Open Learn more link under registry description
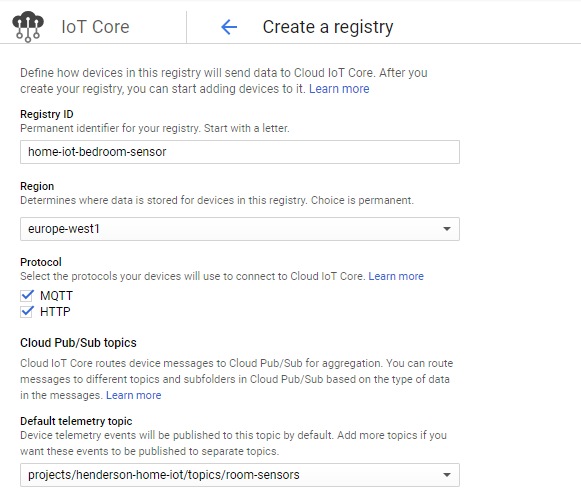The height and width of the screenshot is (500, 581). point(339,89)
